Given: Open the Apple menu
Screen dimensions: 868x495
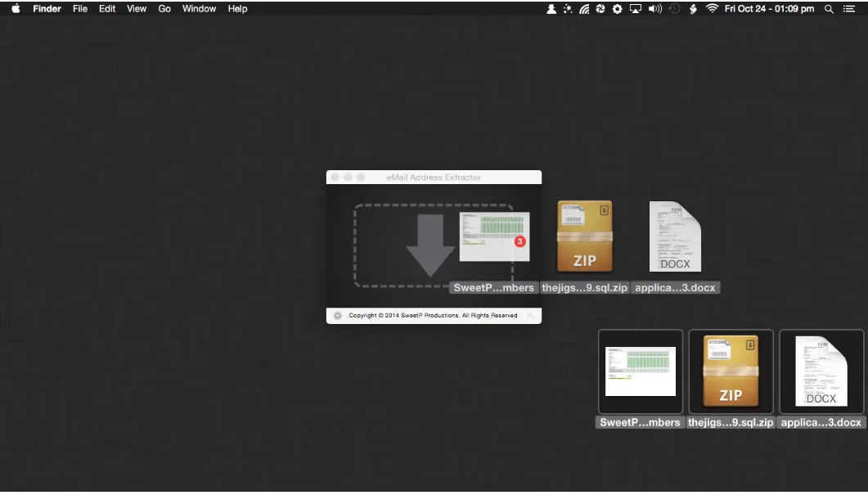Looking at the screenshot, I should [16, 9].
